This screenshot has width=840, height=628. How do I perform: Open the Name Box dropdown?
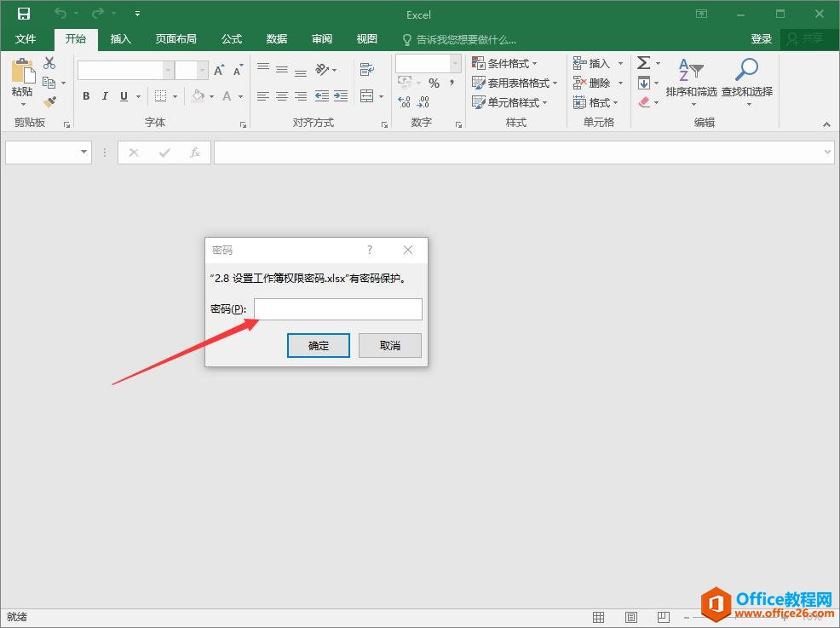[x=82, y=152]
